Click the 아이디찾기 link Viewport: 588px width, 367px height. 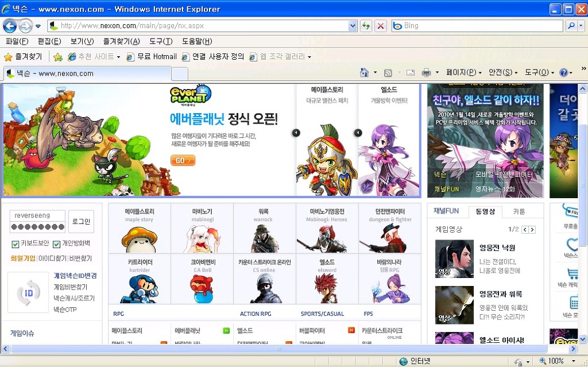point(52,258)
